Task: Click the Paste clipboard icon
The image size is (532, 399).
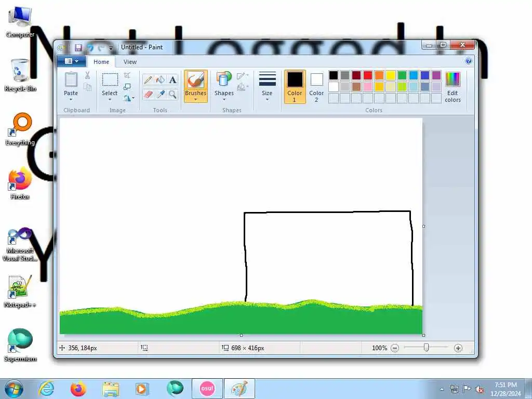Action: tap(71, 79)
